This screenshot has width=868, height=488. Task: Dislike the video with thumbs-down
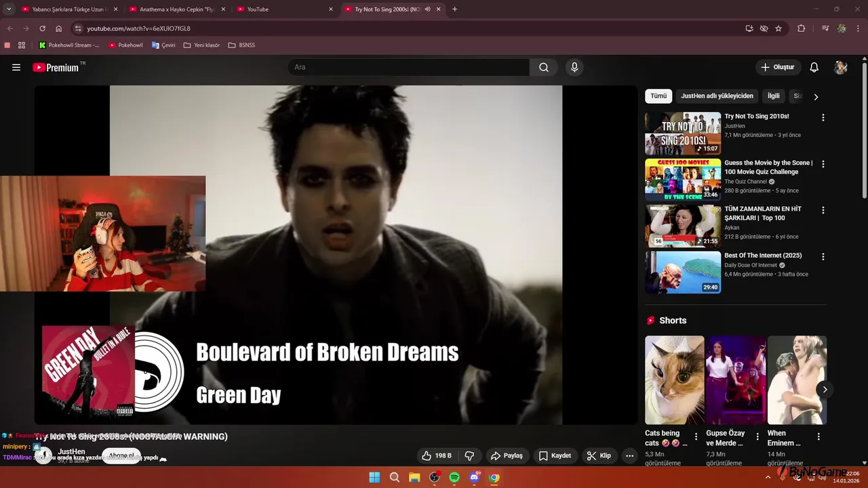[469, 455]
